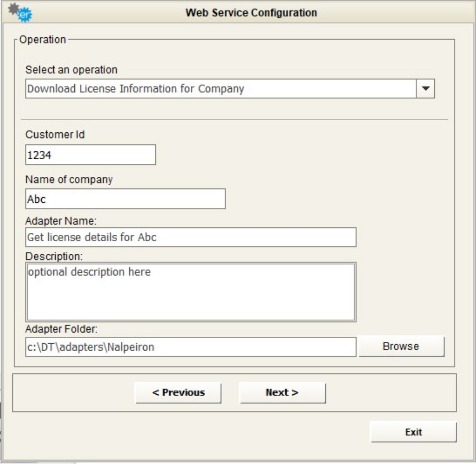Focus the Customer Id field containing 1234
Image resolution: width=476 pixels, height=464 pixels.
(90, 155)
